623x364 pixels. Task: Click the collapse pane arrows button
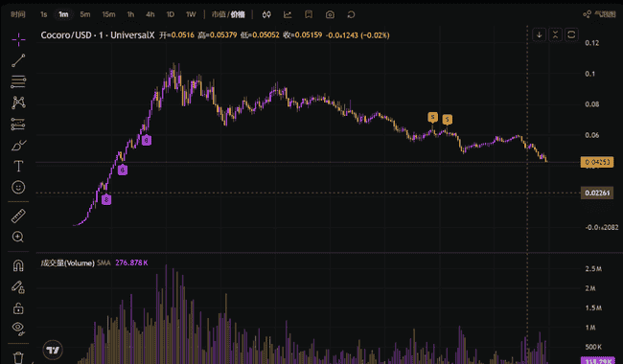tap(555, 34)
